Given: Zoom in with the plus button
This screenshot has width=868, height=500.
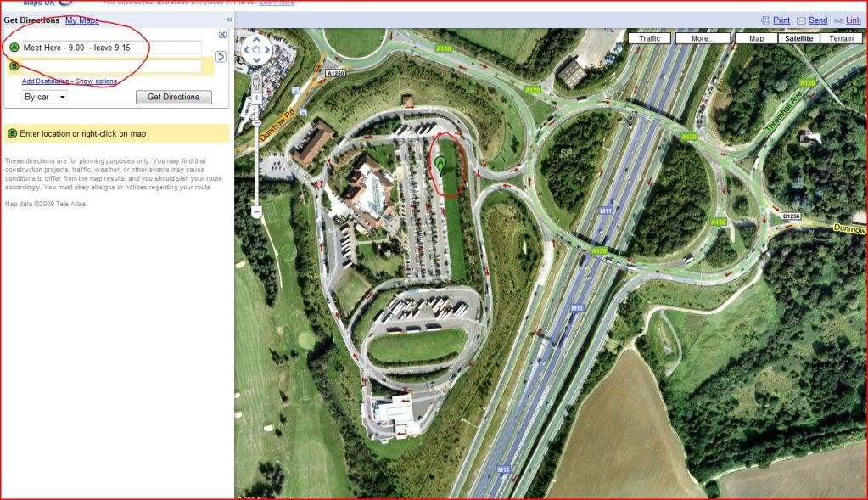Looking at the screenshot, I should tap(256, 98).
